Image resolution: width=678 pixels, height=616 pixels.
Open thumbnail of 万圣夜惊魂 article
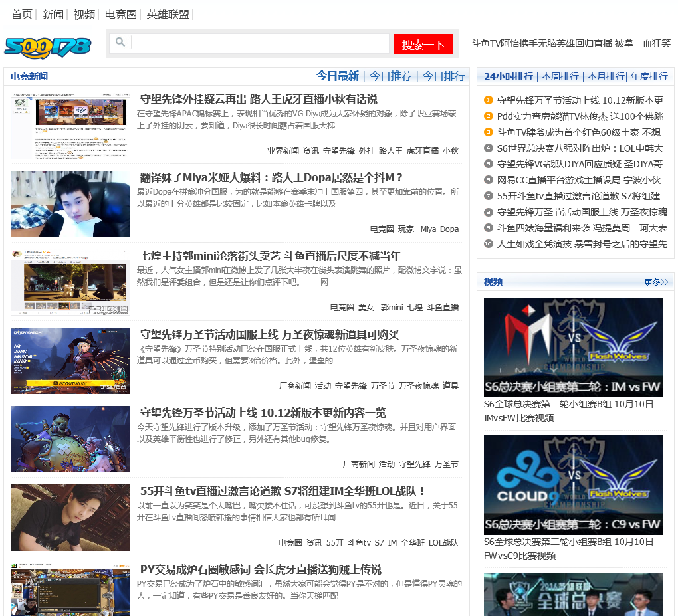pyautogui.click(x=70, y=361)
